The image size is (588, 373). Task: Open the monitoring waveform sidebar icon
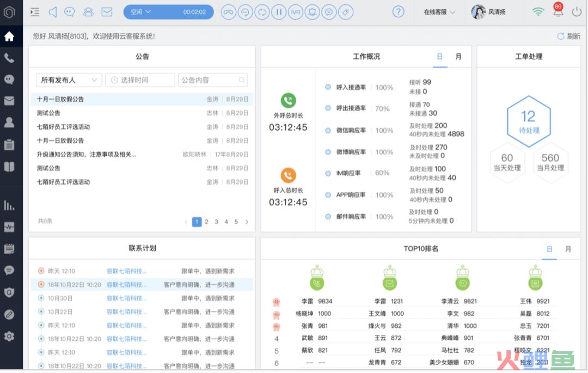click(9, 227)
